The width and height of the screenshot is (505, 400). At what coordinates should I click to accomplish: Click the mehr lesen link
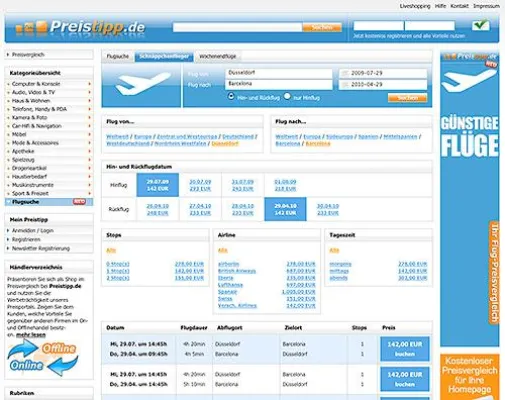[31, 335]
